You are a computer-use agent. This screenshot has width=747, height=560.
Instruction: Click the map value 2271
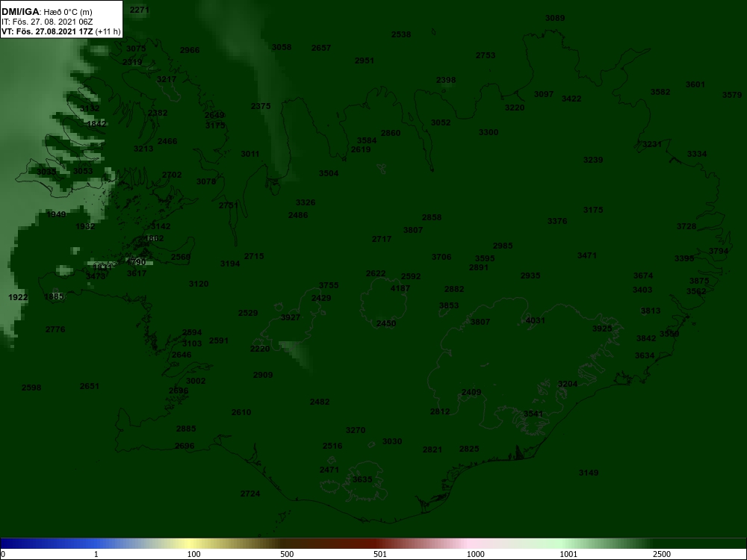(x=140, y=10)
